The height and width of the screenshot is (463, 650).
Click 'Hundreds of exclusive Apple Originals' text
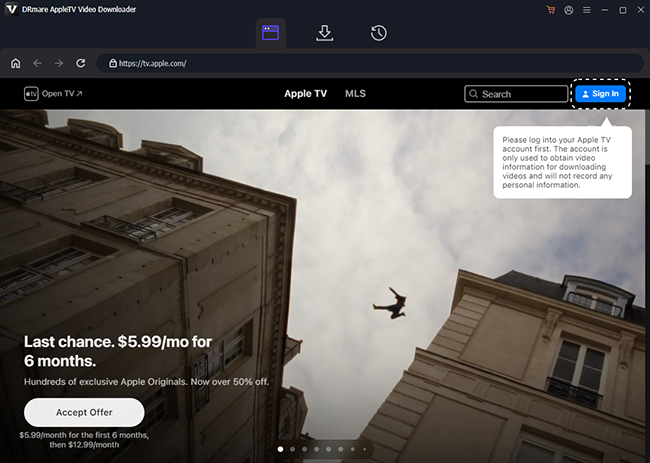(x=146, y=382)
